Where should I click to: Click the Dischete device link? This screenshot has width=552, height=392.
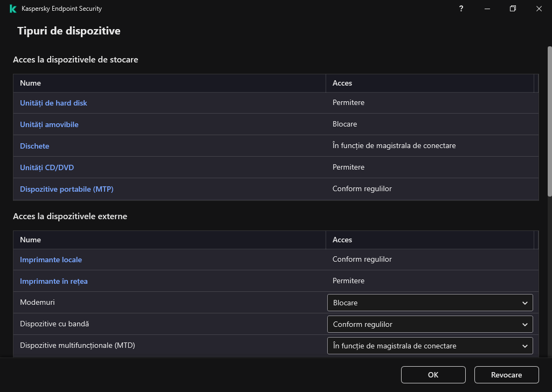pyautogui.click(x=34, y=146)
